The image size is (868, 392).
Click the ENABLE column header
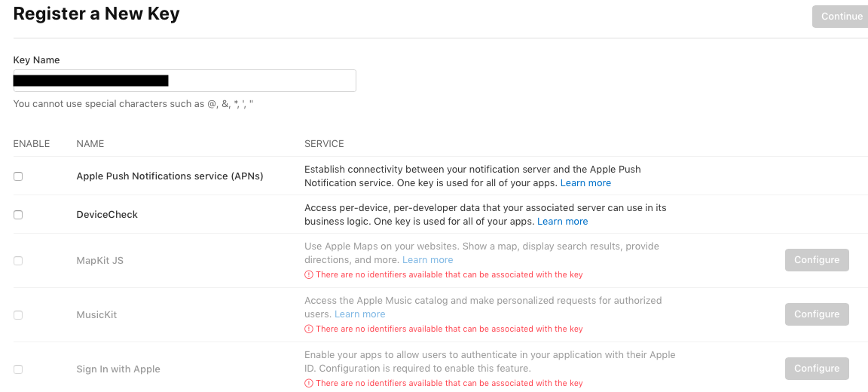[x=32, y=144]
